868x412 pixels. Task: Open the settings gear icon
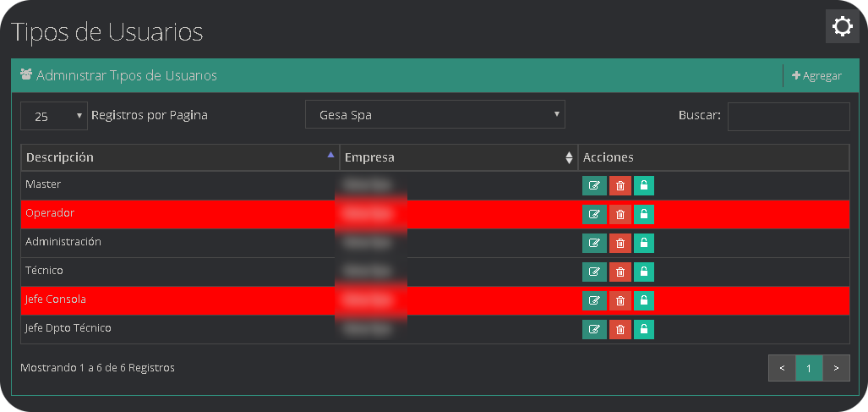[842, 27]
